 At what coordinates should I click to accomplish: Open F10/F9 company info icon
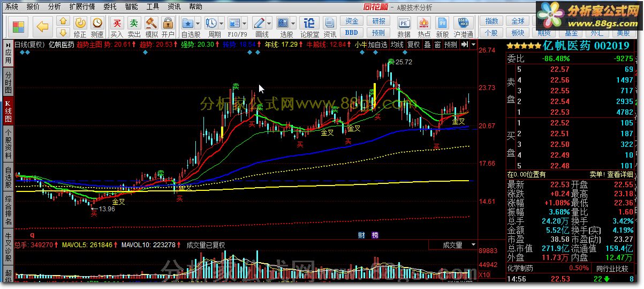click(x=234, y=24)
